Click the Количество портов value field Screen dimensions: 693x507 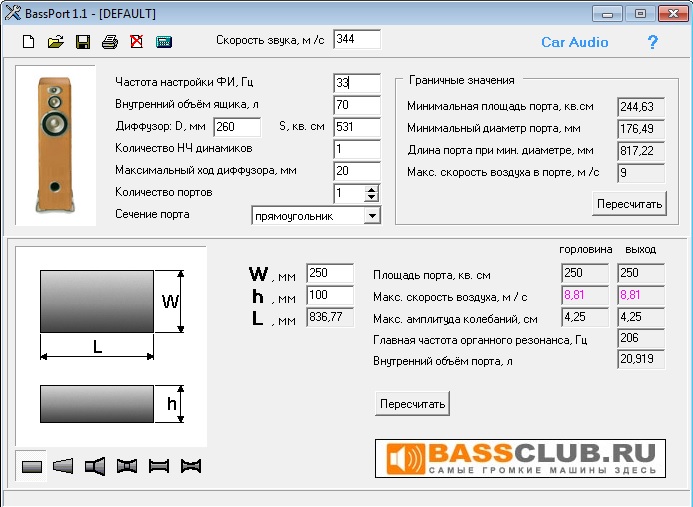click(349, 194)
